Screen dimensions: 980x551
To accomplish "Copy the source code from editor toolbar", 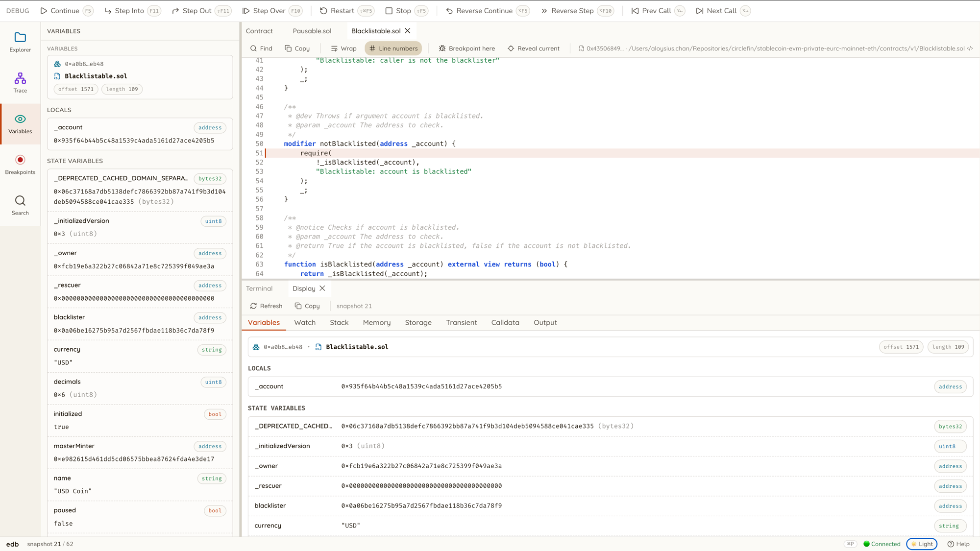I will [297, 48].
